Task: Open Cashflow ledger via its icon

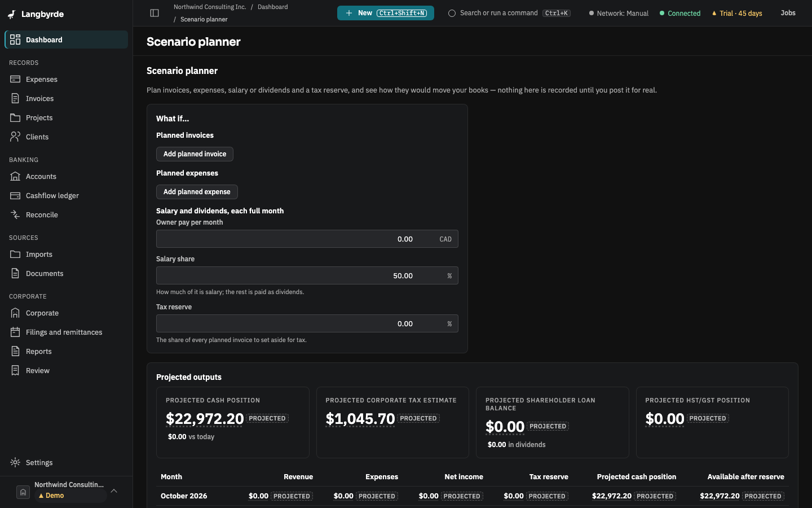Action: (x=15, y=195)
